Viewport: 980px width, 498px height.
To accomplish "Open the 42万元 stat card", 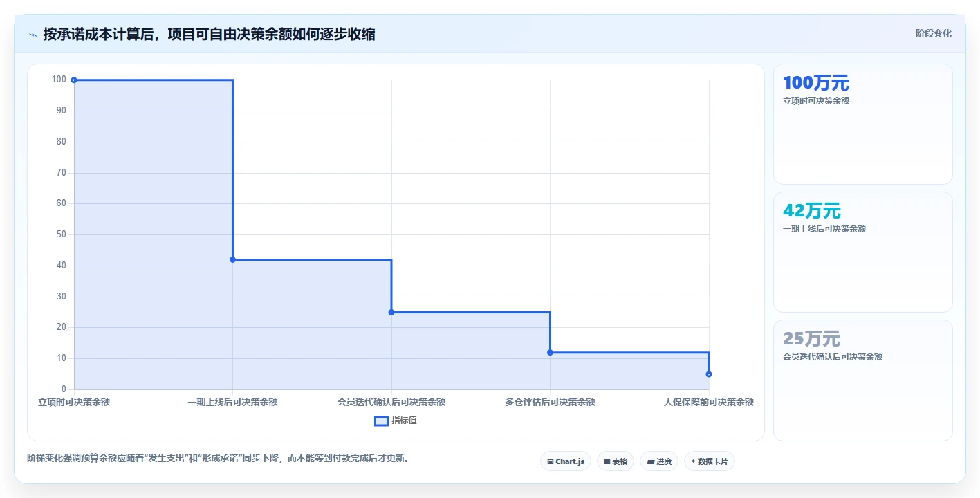I will coord(863,252).
